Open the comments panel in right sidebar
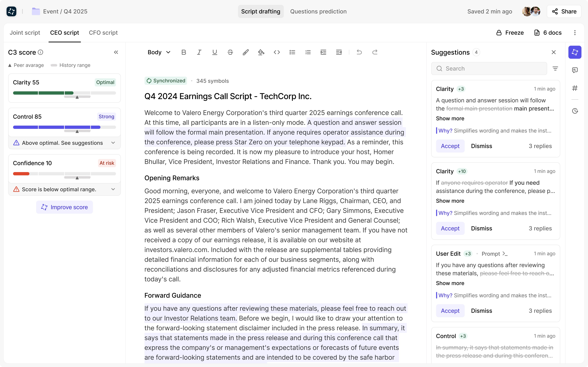Screen dimensions: 588x367 click(x=575, y=70)
